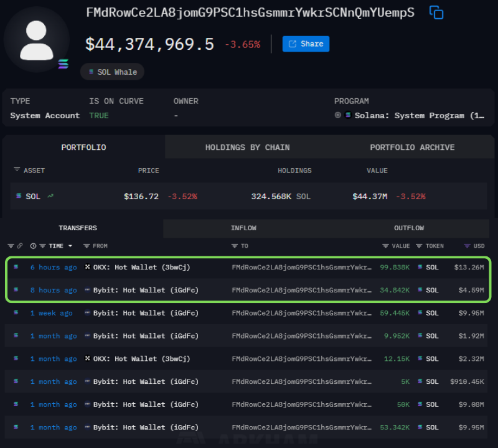The height and width of the screenshot is (448, 498).
Task: Click the SOL Whale tag
Action: click(112, 72)
